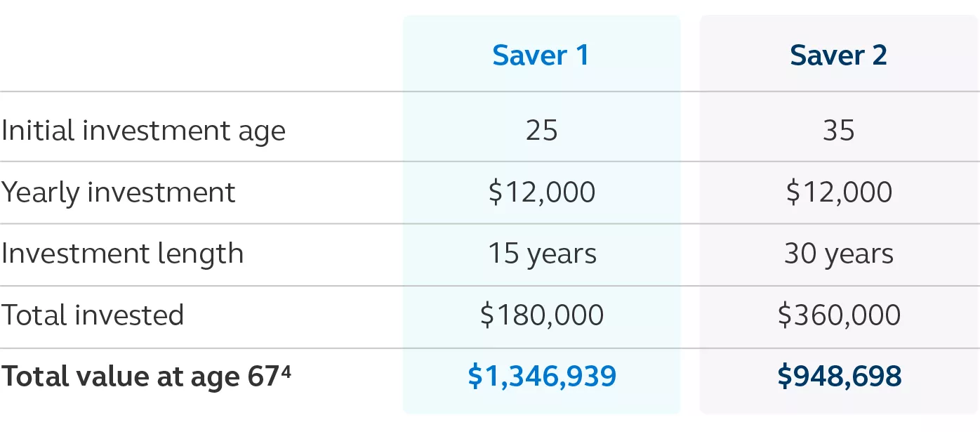Screen dimensions: 980x432
Task: Open footnote 4 superscript reference
Action: [x=286, y=371]
